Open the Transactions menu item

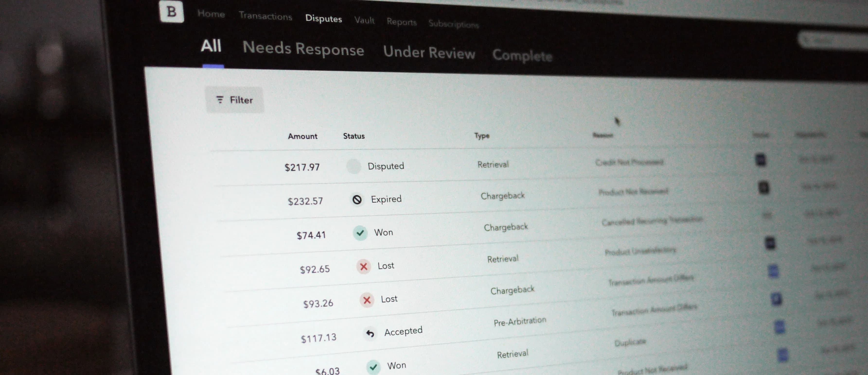(265, 16)
